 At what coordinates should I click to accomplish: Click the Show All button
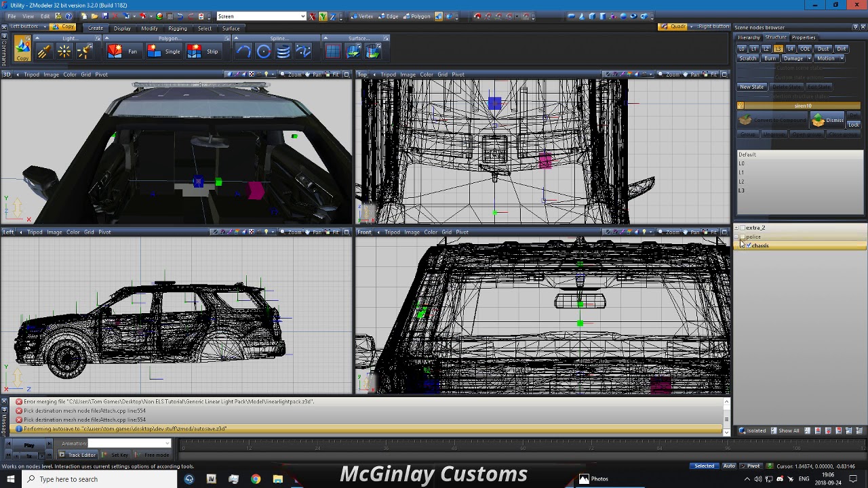785,430
